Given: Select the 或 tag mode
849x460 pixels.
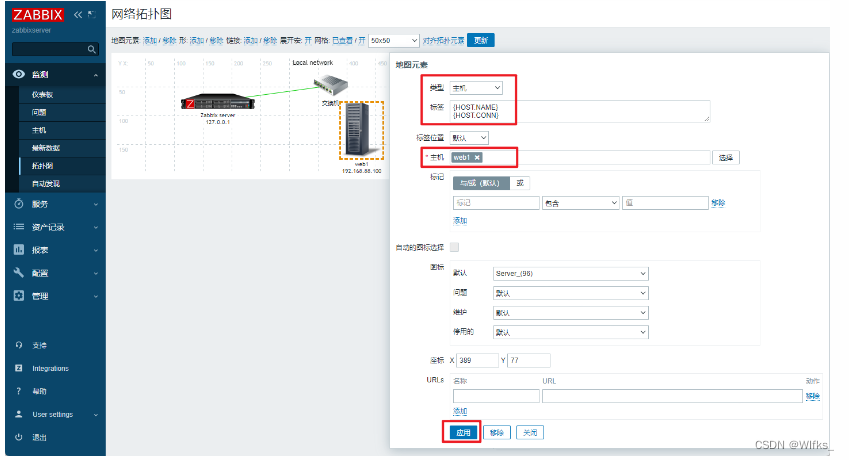Looking at the screenshot, I should pos(520,183).
